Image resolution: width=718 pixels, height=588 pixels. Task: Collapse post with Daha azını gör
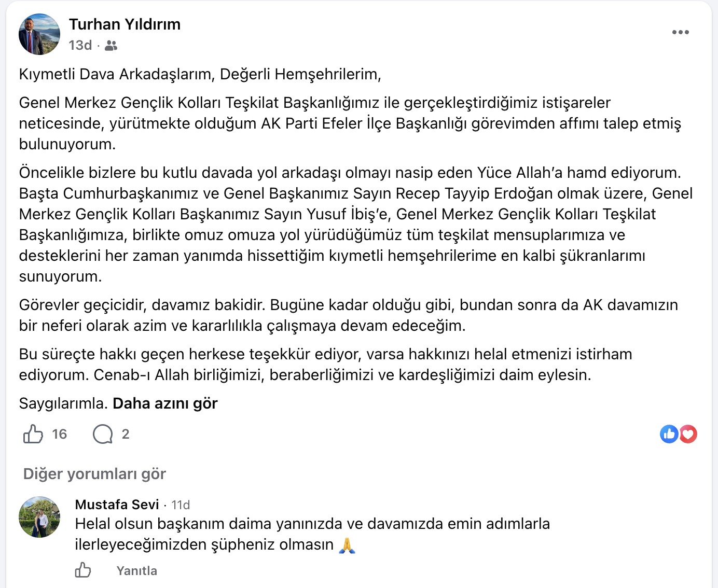point(165,403)
